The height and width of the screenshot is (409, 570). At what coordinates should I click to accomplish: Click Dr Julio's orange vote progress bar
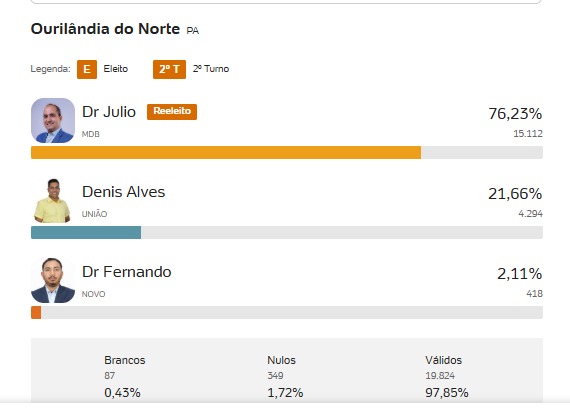tap(226, 153)
